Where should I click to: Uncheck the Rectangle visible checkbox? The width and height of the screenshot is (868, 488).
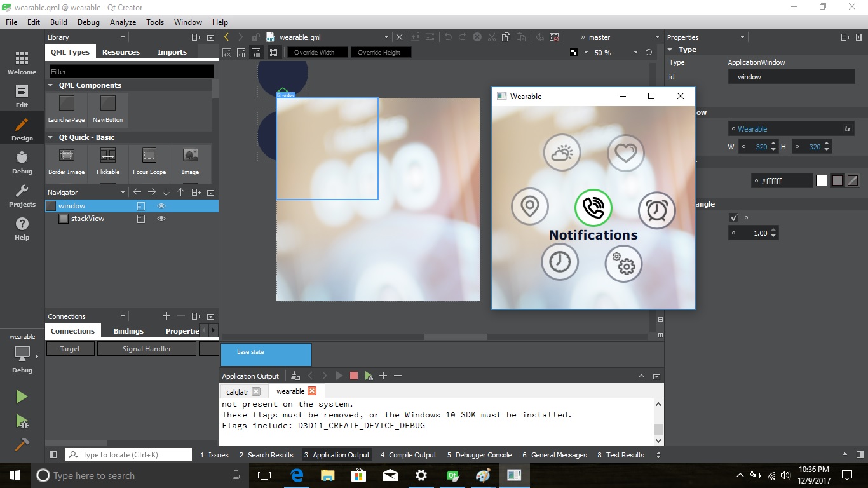click(734, 217)
